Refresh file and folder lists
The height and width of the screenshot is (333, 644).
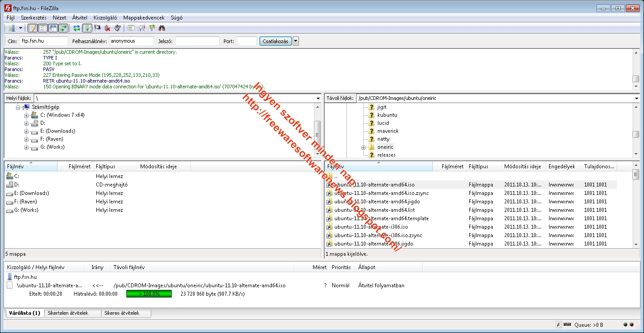pos(77,28)
